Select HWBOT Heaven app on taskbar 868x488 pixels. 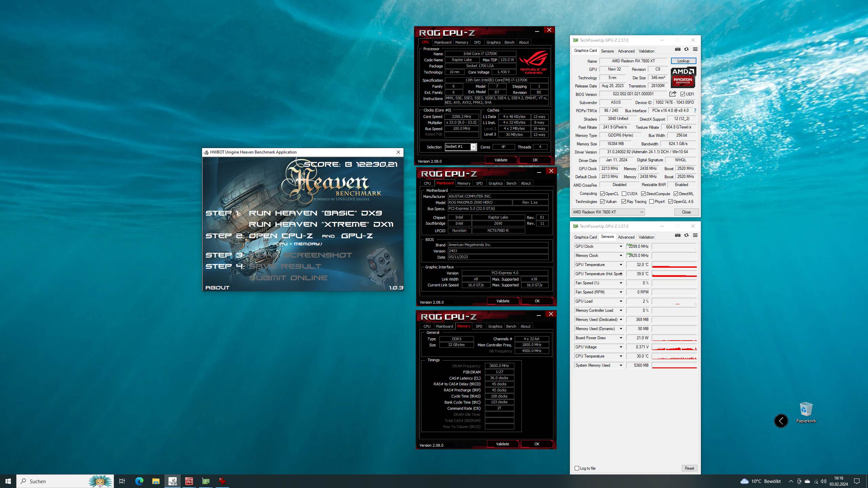(172, 481)
